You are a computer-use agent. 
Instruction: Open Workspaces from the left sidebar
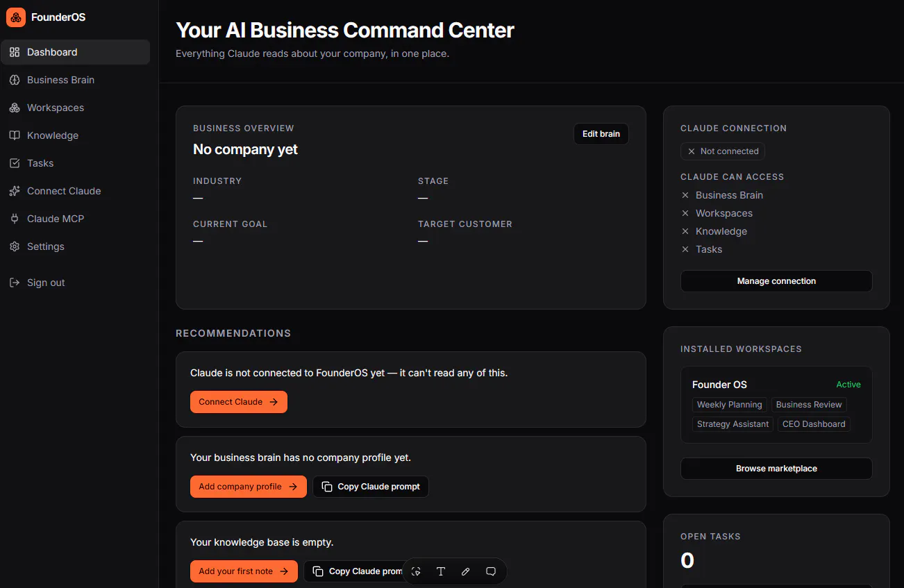[75, 108]
